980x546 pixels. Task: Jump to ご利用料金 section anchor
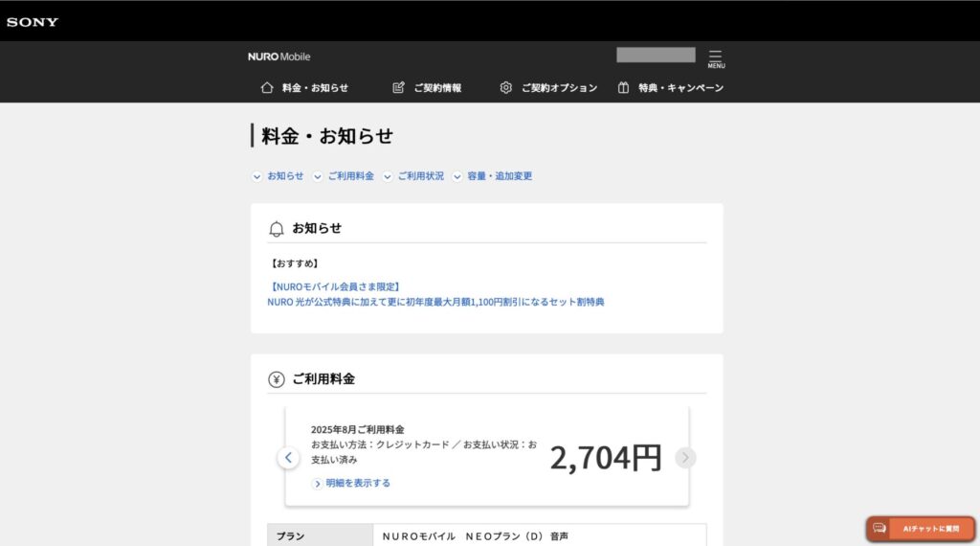click(350, 176)
